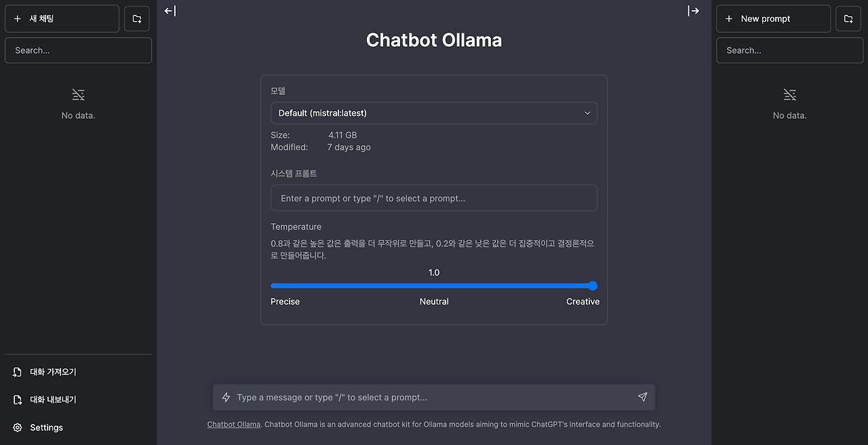Image resolution: width=868 pixels, height=445 pixels.
Task: Open the model selection dropdown
Action: click(434, 113)
